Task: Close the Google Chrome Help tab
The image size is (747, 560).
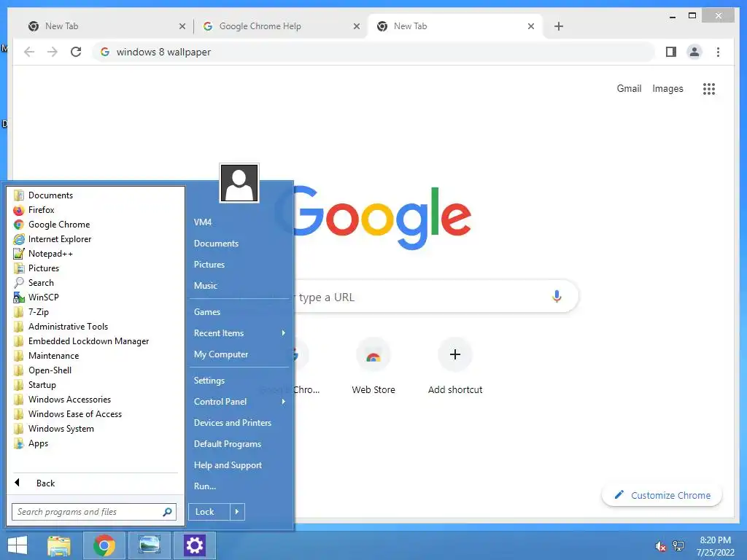Action: (356, 26)
